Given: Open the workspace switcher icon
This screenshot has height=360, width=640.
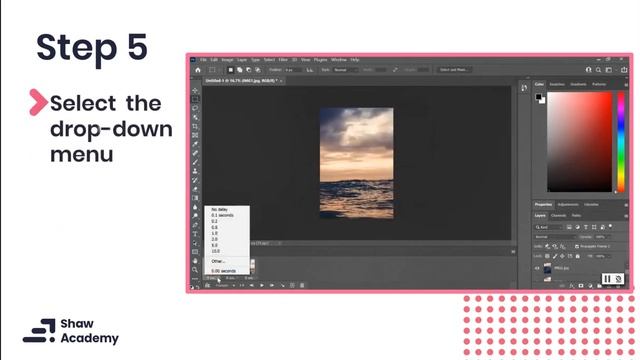Looking at the screenshot, I should tap(609, 70).
